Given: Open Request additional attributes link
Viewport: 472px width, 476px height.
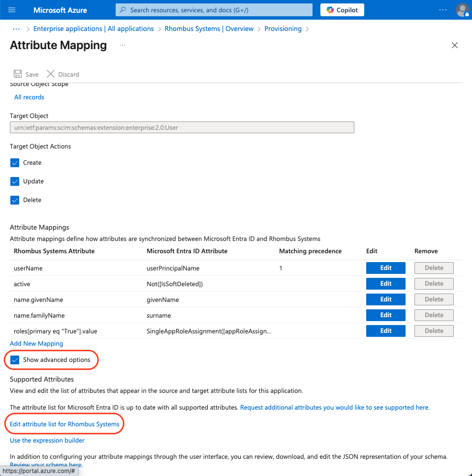Looking at the screenshot, I should [x=335, y=408].
